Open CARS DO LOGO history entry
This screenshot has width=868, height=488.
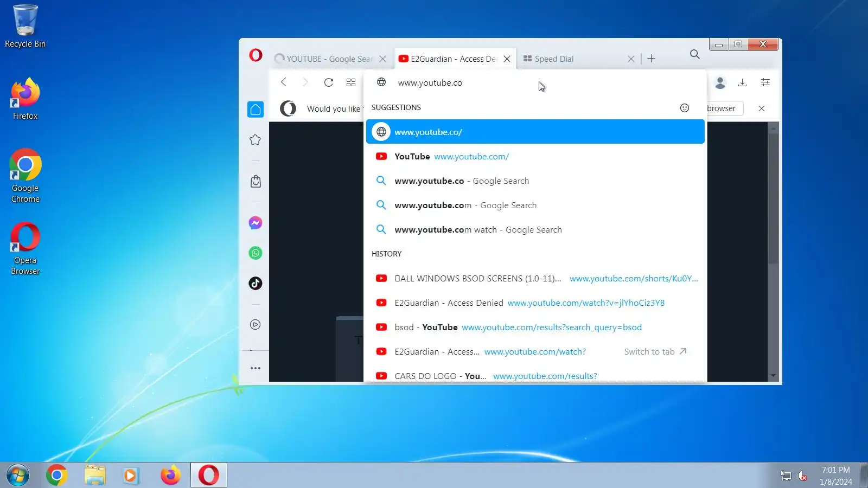click(535, 375)
